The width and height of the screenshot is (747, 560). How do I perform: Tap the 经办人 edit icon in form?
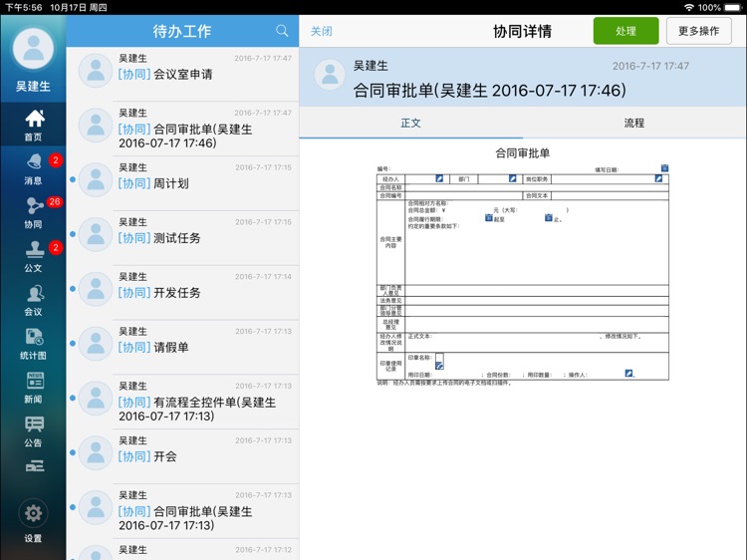[439, 178]
